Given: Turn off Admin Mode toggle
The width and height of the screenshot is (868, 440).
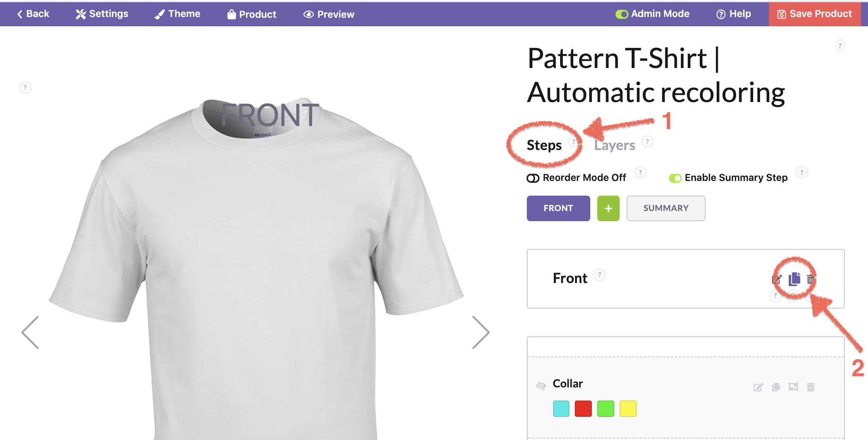Looking at the screenshot, I should coord(622,14).
